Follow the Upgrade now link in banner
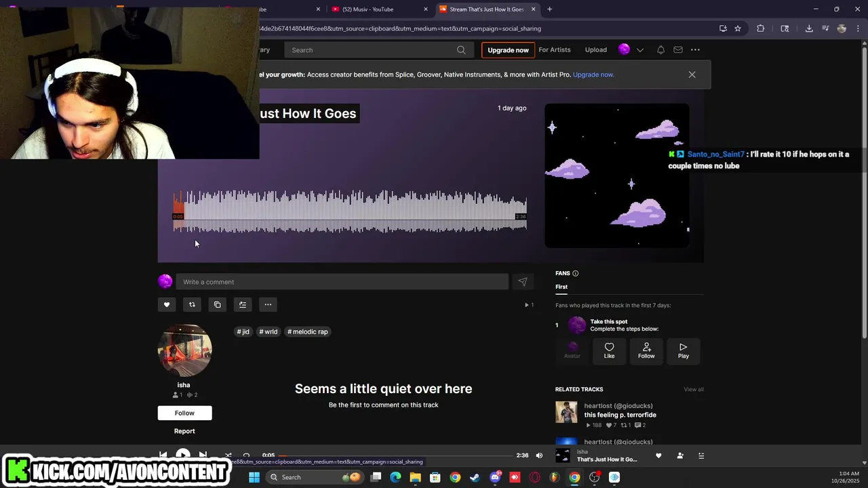Screen dimensions: 868x488 point(593,75)
